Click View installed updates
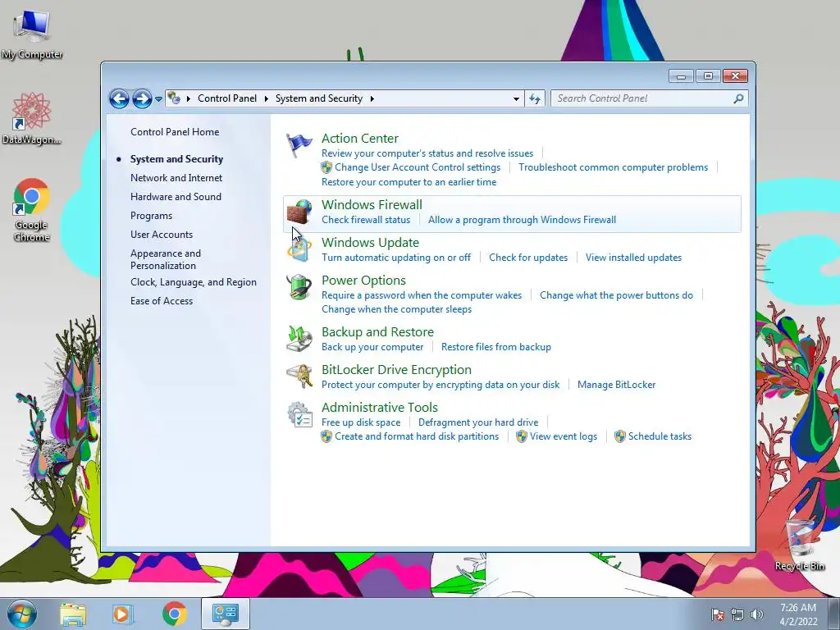 coord(633,258)
